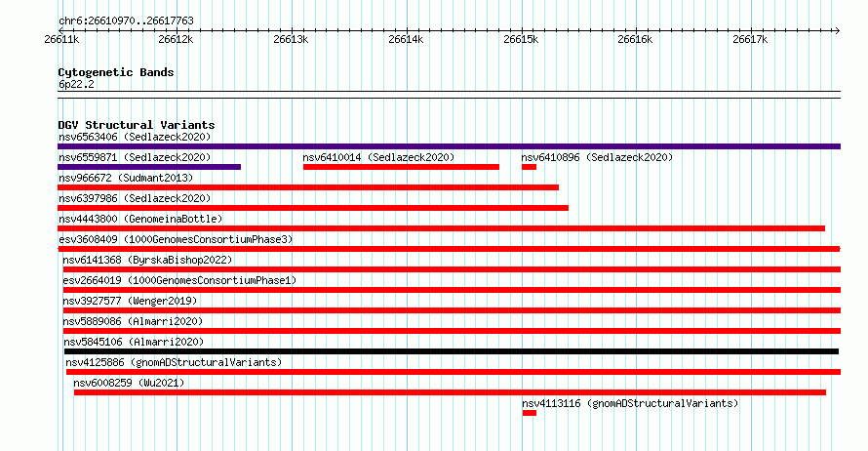Select the small red nsv4113116 bar
This screenshot has height=451, width=868.
coord(530,413)
